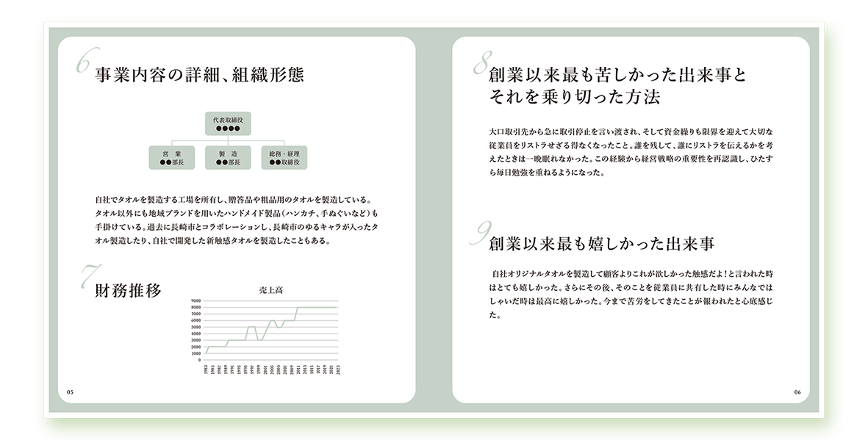The width and height of the screenshot is (868, 440).
Task: Select the 代表取締役 box in the org chart
Action: pos(229,123)
